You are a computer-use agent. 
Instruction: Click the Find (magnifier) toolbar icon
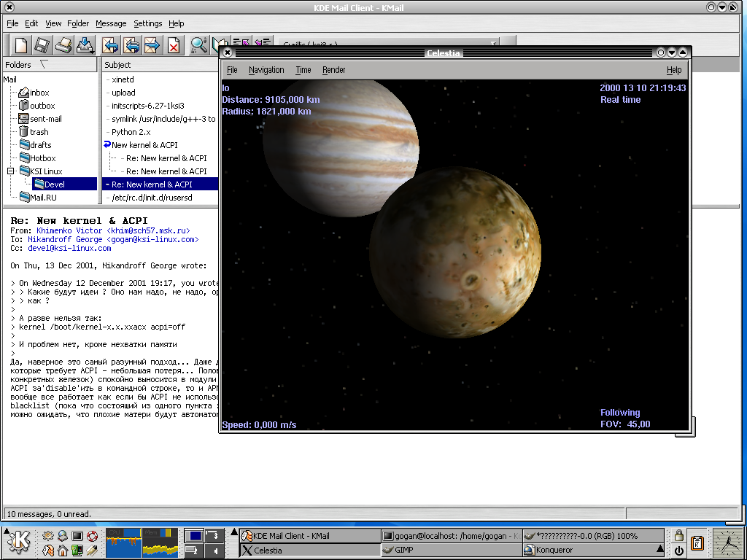(x=198, y=45)
